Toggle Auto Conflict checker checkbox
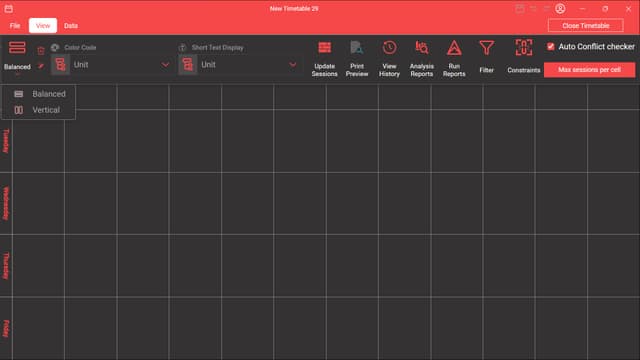640x360 pixels. [x=550, y=47]
